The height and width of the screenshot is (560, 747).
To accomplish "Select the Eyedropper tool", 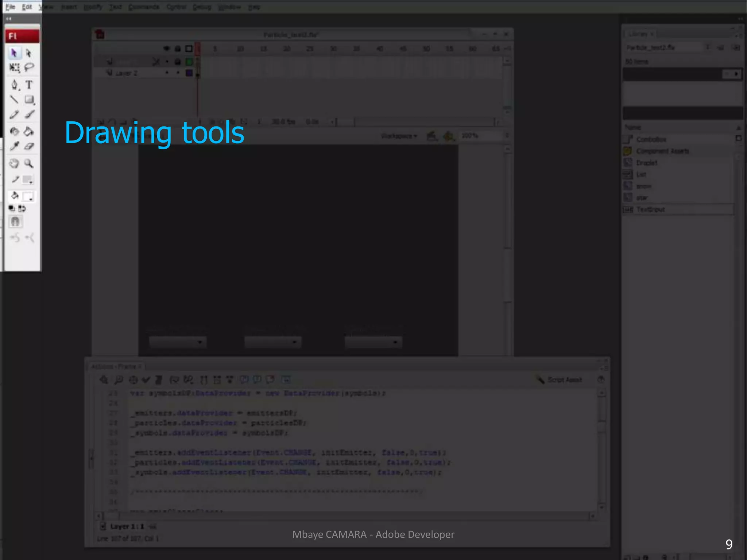I will [x=14, y=147].
